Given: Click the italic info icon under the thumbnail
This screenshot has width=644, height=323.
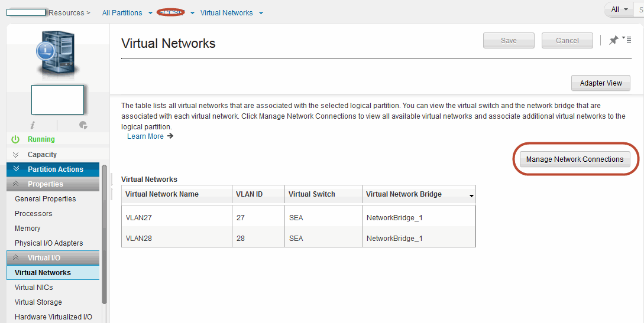Looking at the screenshot, I should pos(32,125).
